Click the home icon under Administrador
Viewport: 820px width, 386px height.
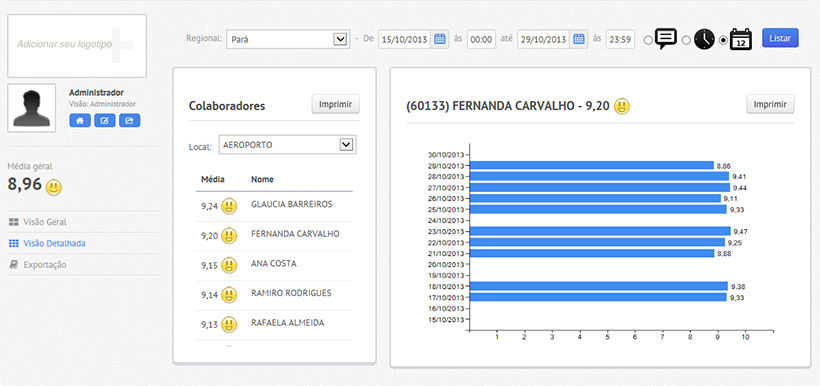tap(79, 121)
